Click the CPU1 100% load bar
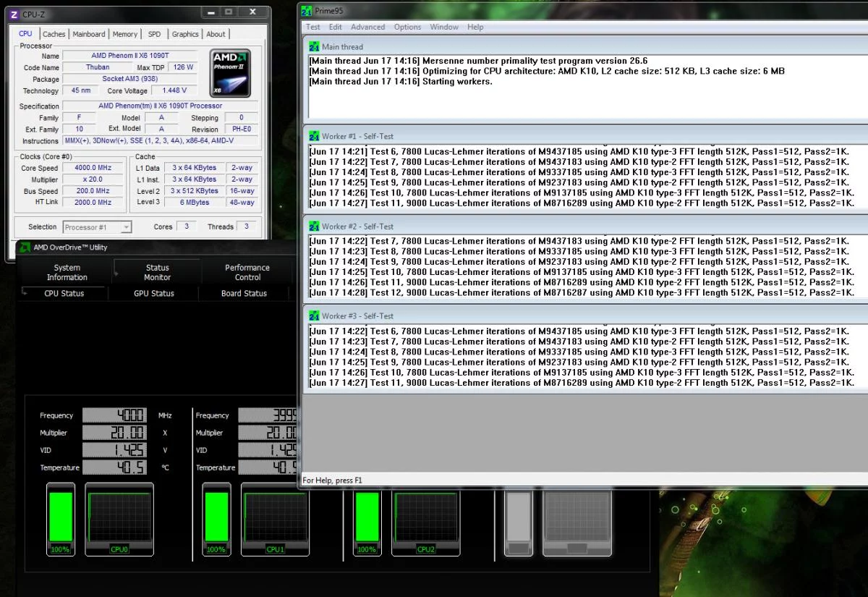This screenshot has height=597, width=868. (216, 520)
